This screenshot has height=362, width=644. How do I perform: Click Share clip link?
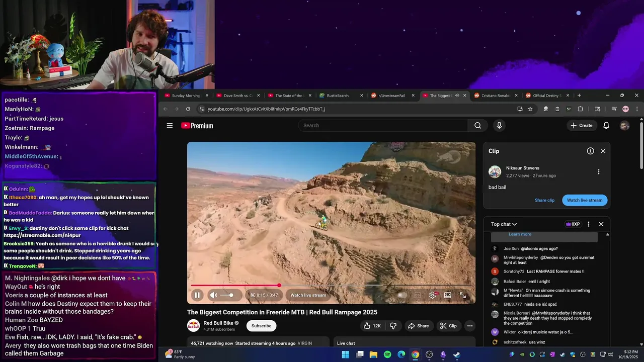pos(544,200)
